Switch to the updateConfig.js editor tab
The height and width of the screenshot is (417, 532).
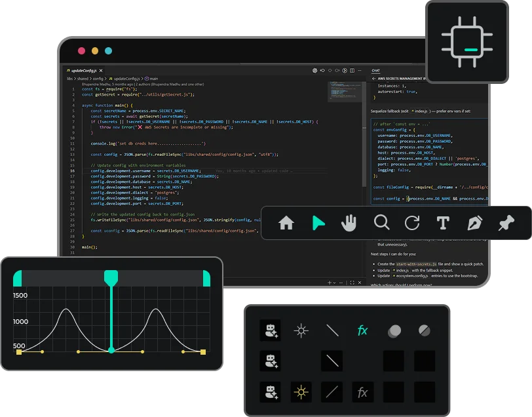(x=82, y=70)
